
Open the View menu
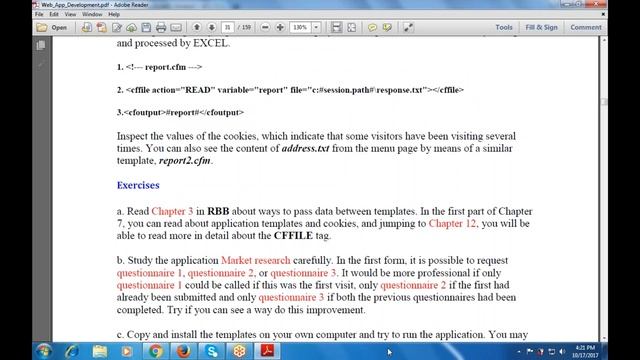click(x=70, y=14)
